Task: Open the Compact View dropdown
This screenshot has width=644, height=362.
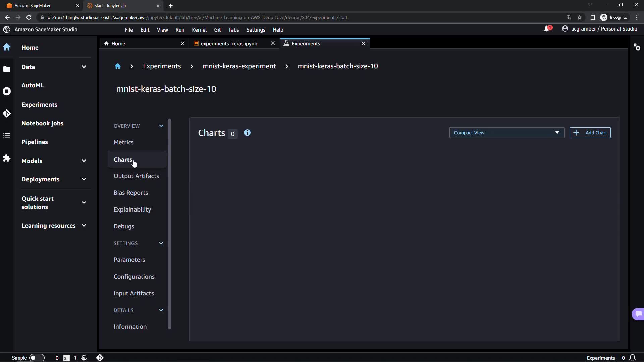Action: point(506,133)
